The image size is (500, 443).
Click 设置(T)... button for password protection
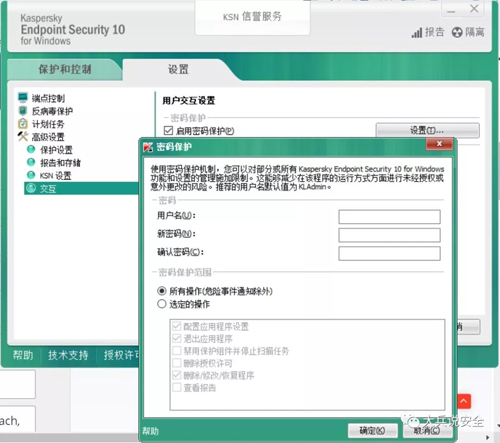click(x=428, y=130)
